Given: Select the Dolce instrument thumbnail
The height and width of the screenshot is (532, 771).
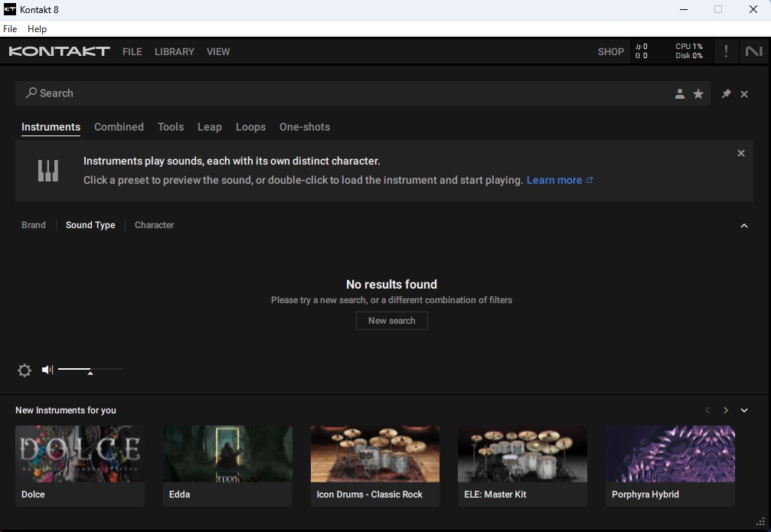Looking at the screenshot, I should click(x=80, y=454).
